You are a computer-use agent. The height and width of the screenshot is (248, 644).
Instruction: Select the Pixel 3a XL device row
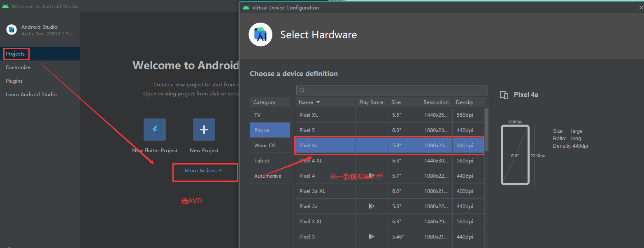tap(390, 191)
